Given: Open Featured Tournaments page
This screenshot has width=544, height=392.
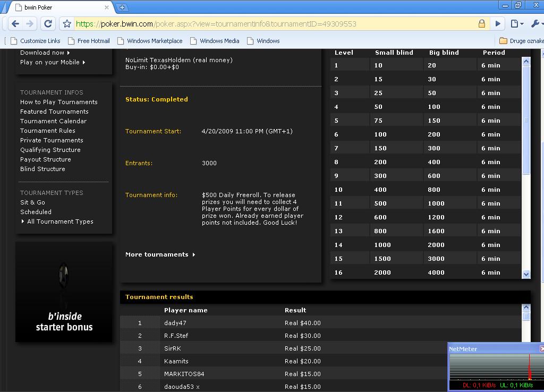Looking at the screenshot, I should click(x=54, y=112).
